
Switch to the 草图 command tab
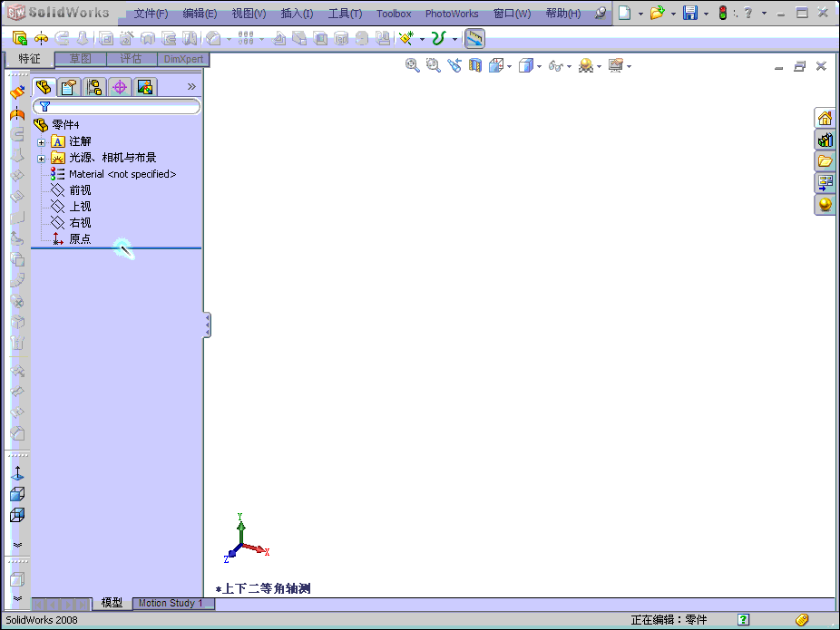tap(81, 59)
